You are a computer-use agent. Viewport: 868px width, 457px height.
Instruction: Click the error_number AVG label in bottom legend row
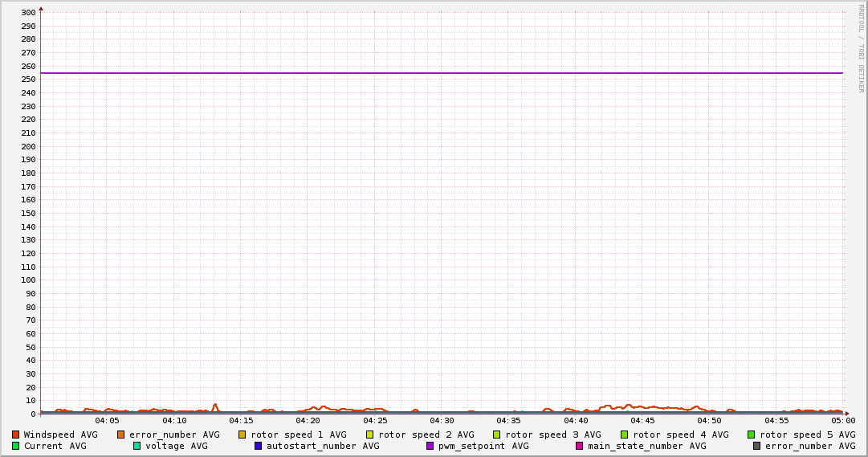810,446
